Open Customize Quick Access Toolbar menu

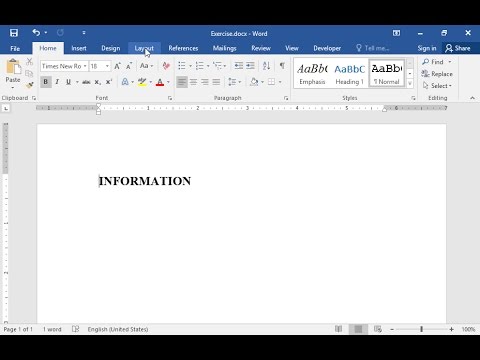tap(84, 33)
